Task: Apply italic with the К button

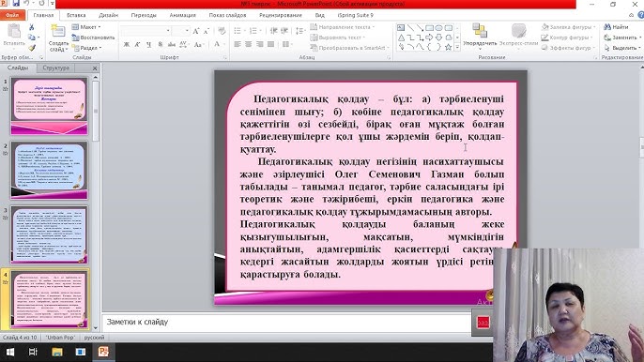Action: [138, 44]
